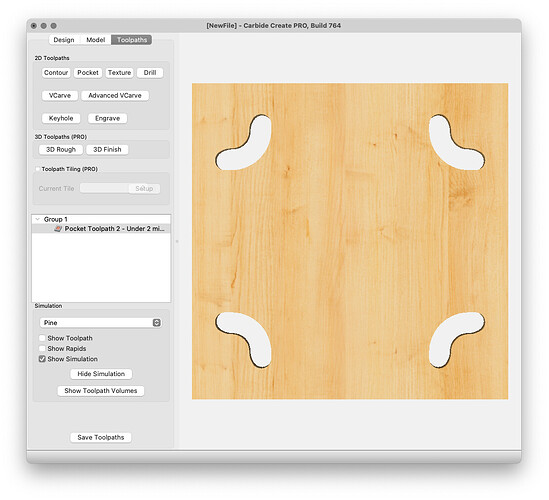Click the bottom-right carved pocket shape
This screenshot has width=549, height=500.
457,340
